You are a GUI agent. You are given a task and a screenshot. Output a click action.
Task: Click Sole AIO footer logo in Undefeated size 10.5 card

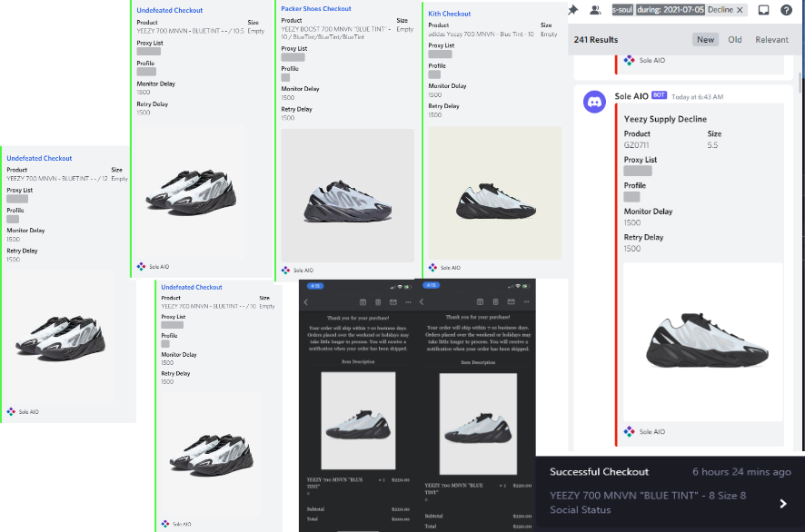pos(141,266)
